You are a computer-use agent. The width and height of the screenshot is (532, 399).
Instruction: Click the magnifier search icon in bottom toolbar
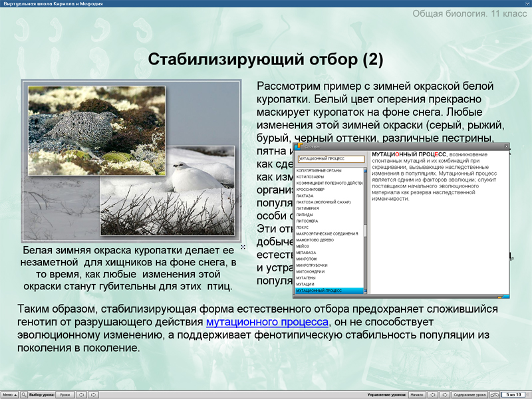coord(23,394)
